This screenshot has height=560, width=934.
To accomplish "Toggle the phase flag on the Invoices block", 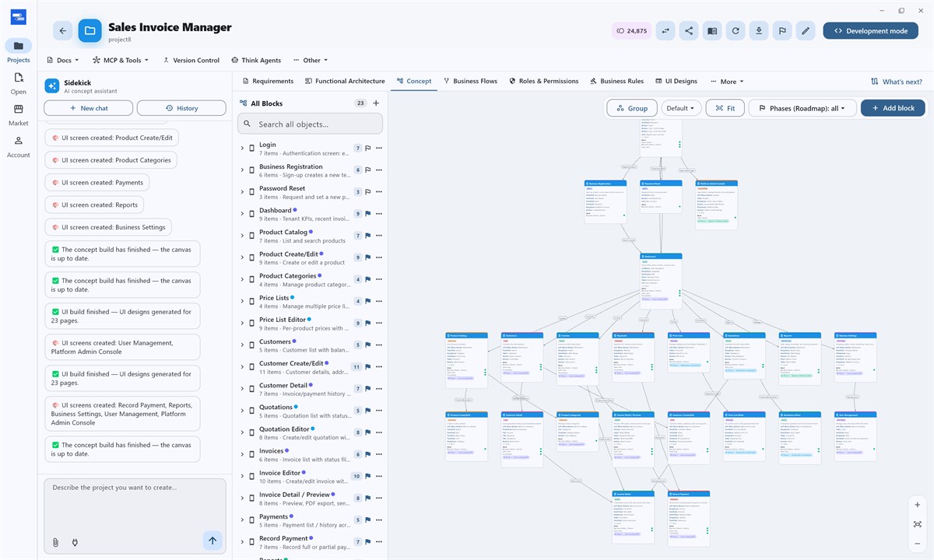I will pos(368,453).
